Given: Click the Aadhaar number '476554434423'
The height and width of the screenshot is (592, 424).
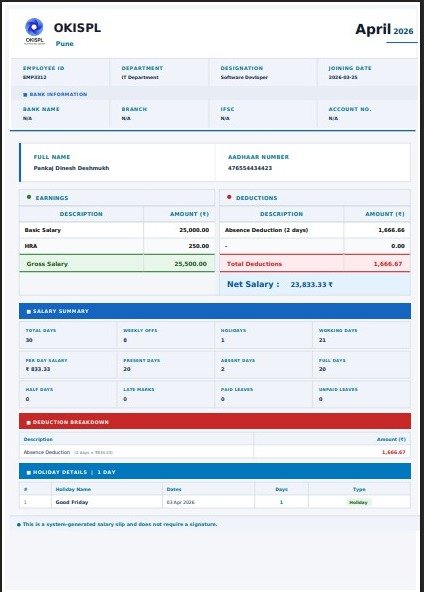Looking at the screenshot, I should tap(250, 168).
